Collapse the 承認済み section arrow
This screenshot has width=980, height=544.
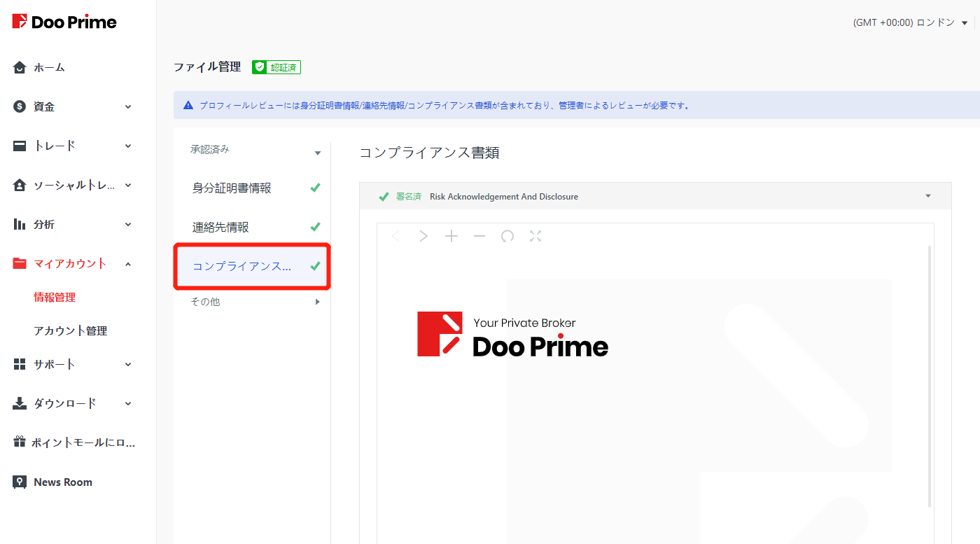click(x=318, y=153)
